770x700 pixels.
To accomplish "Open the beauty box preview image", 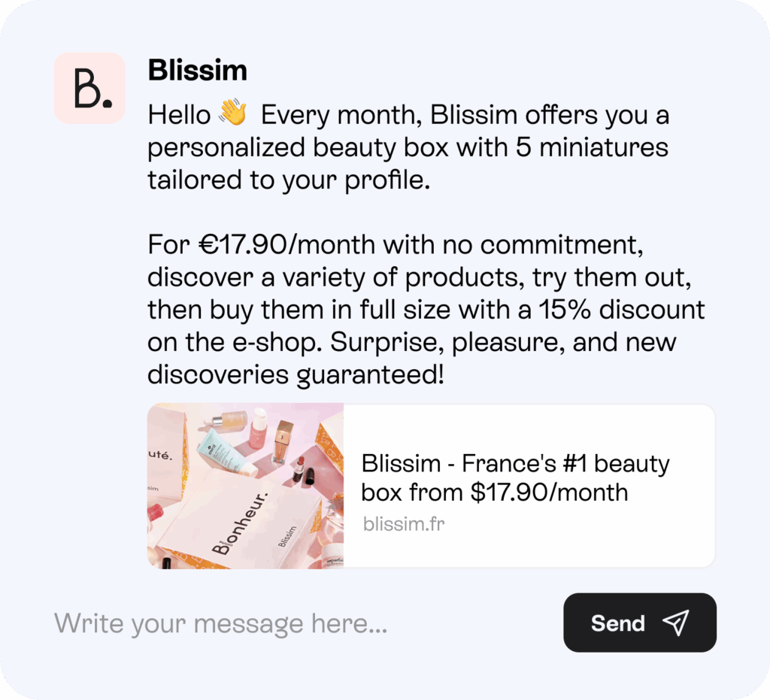I will point(245,486).
